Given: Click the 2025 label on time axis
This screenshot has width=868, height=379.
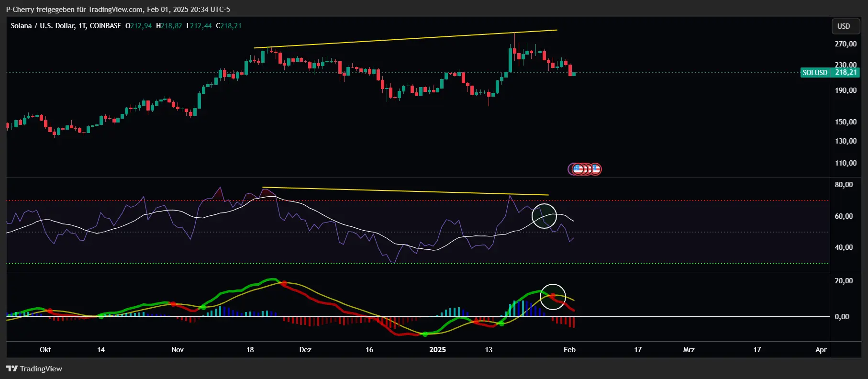Looking at the screenshot, I should point(437,350).
